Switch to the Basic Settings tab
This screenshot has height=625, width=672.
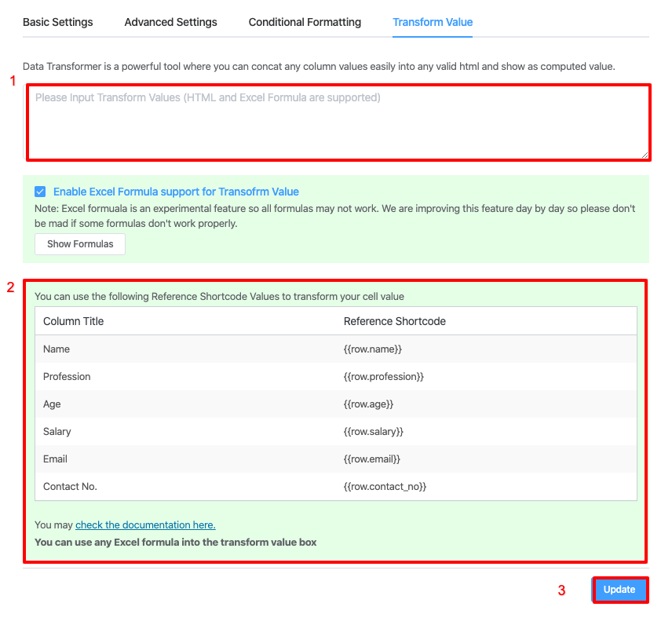57,22
